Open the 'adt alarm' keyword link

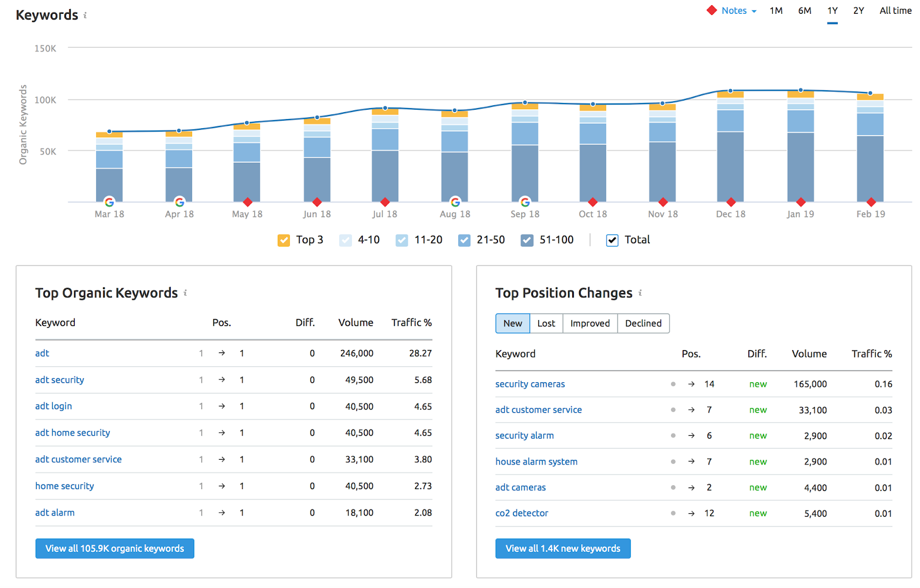[55, 513]
